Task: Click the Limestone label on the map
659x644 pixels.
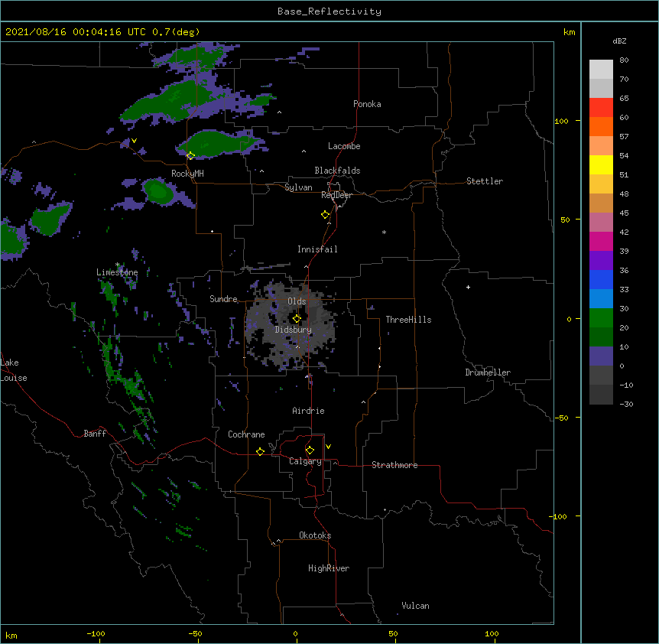Action: tap(117, 272)
